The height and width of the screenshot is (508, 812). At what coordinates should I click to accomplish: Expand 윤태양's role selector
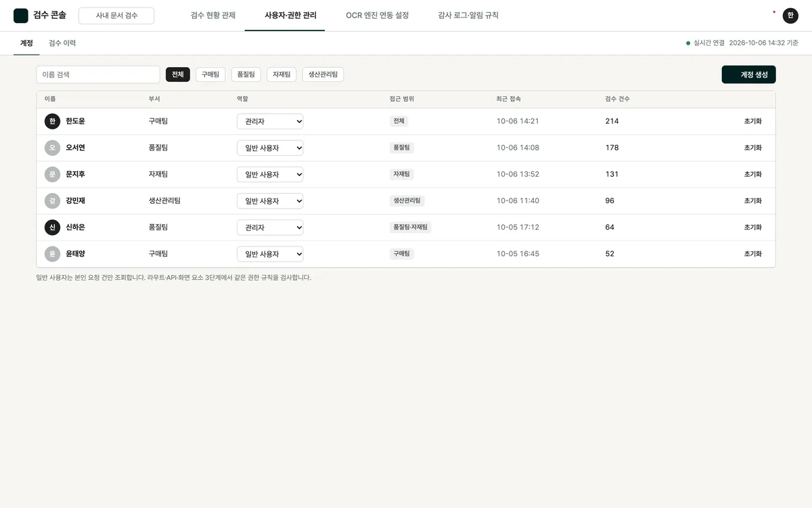[x=270, y=254]
